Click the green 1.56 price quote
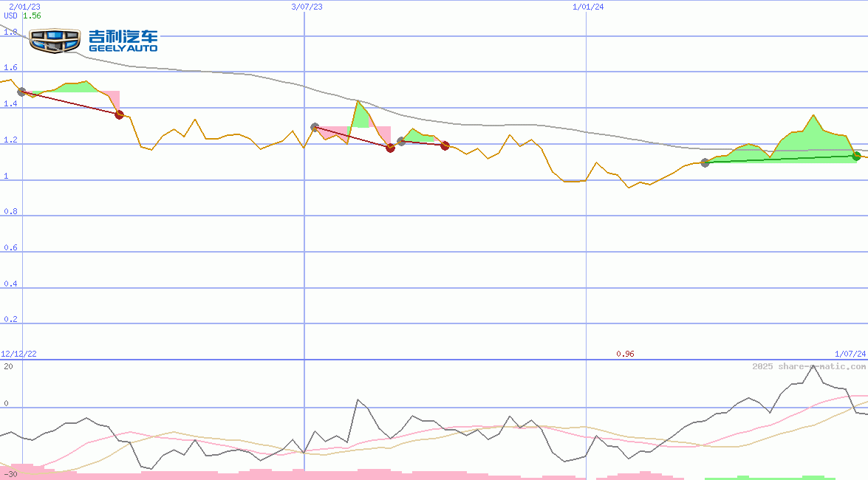 click(31, 14)
